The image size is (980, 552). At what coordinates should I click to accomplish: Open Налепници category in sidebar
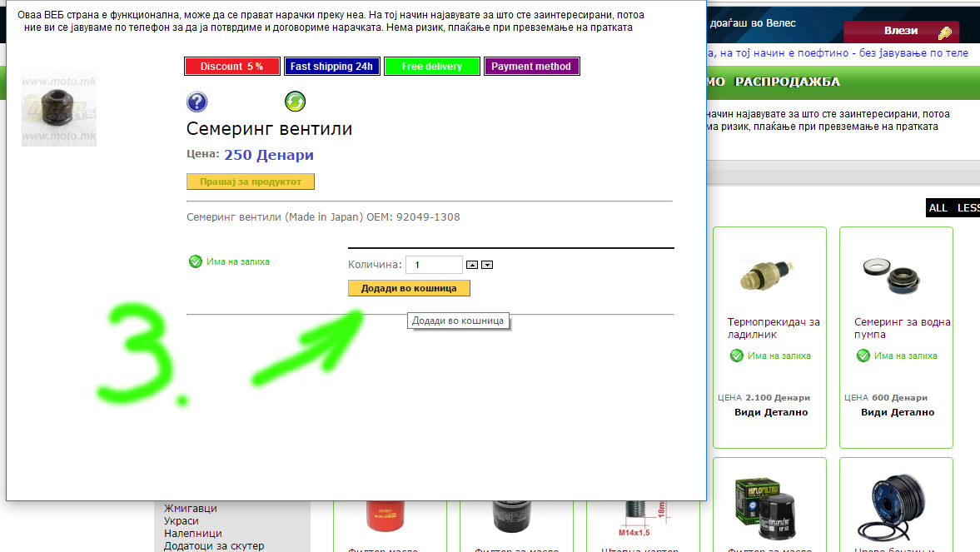point(192,533)
